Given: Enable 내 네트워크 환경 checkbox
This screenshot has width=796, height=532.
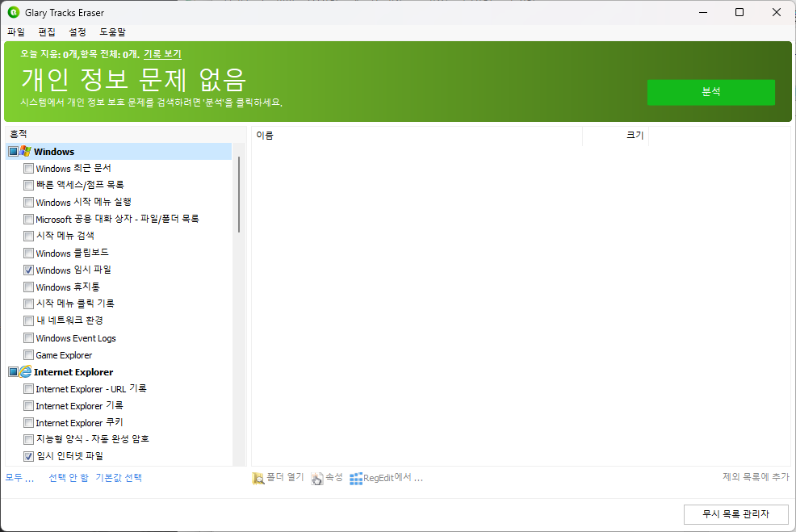Looking at the screenshot, I should pyautogui.click(x=28, y=320).
